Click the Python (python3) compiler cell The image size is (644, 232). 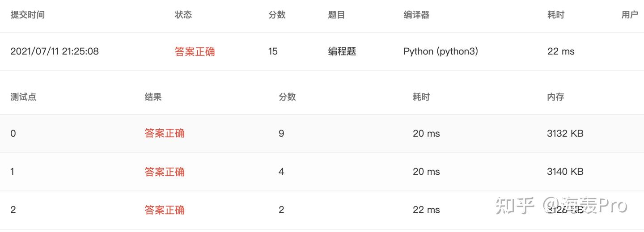tap(441, 51)
